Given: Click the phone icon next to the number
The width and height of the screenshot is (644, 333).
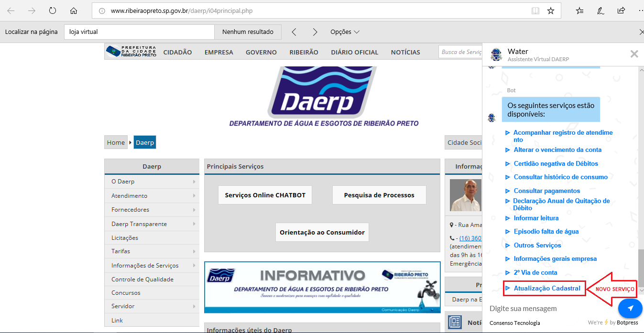Looking at the screenshot, I should coord(452,238).
